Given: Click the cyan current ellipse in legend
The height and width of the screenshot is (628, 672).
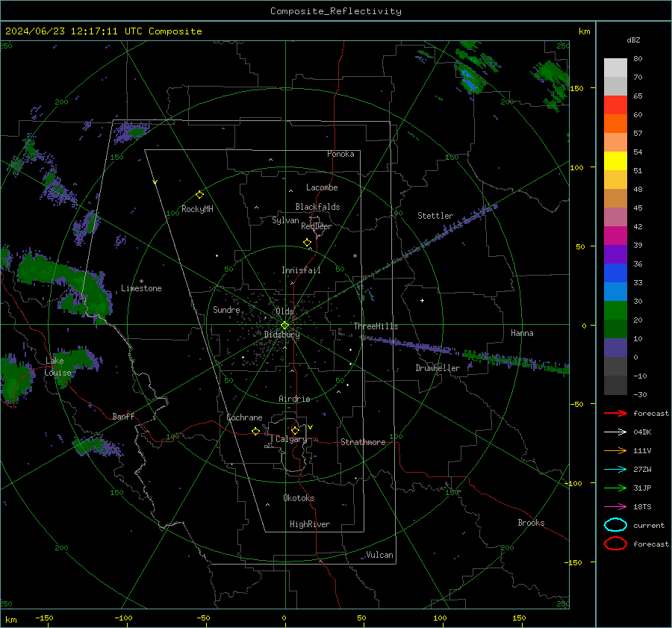Looking at the screenshot, I should (615, 525).
